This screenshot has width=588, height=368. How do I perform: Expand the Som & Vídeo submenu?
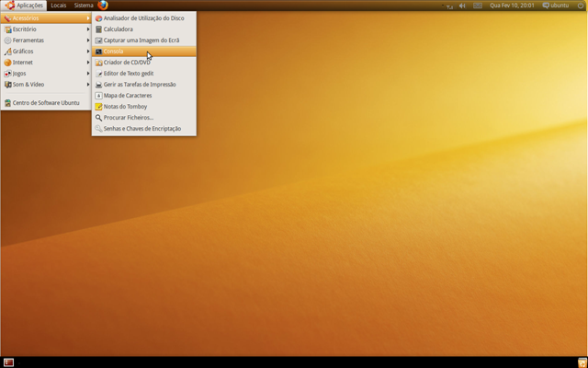click(x=46, y=85)
